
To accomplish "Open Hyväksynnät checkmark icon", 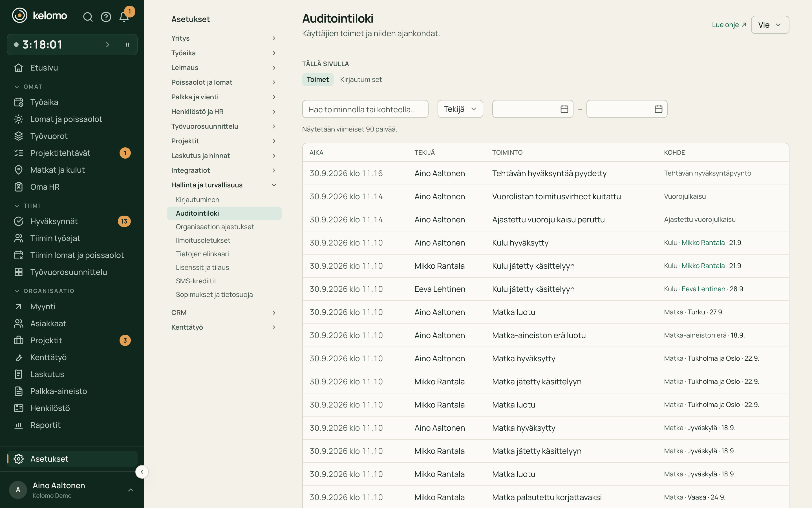I will 19,221.
